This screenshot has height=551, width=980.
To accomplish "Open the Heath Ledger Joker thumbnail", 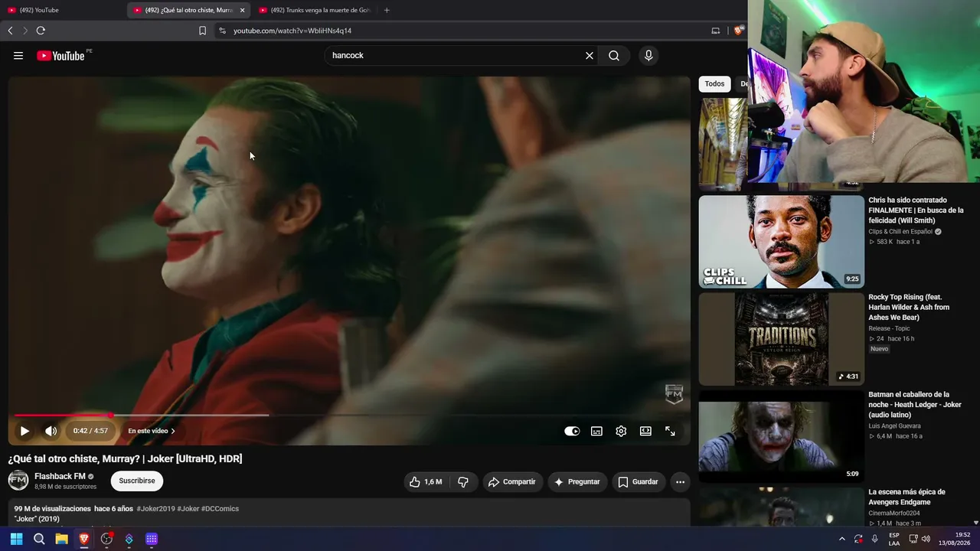I will [781, 436].
